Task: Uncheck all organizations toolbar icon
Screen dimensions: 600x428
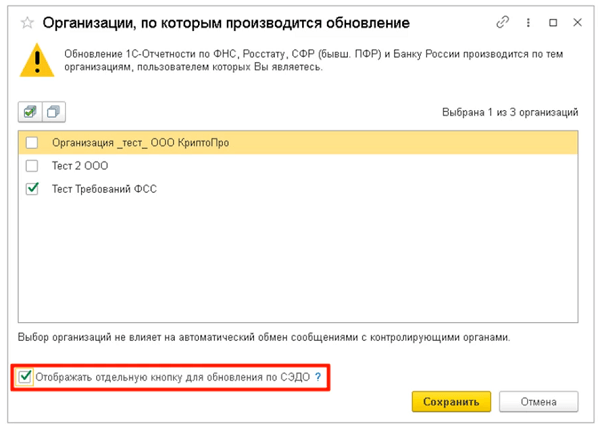Action: (x=54, y=112)
